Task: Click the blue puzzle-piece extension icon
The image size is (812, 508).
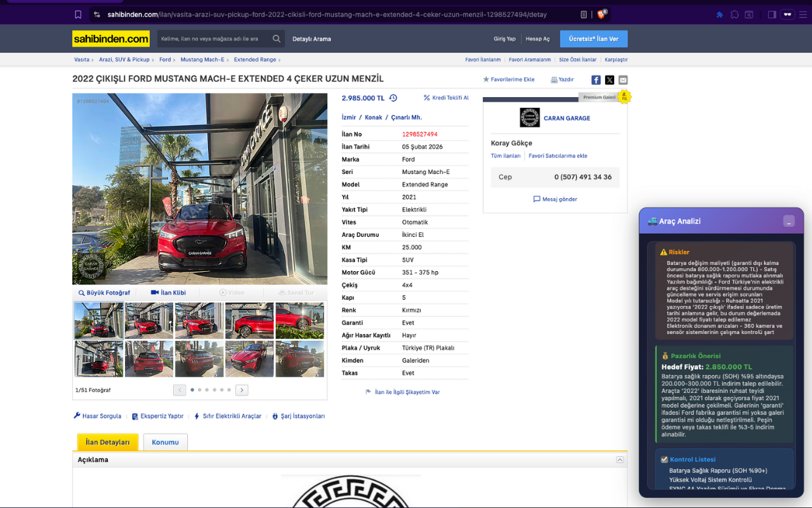Action: point(719,15)
